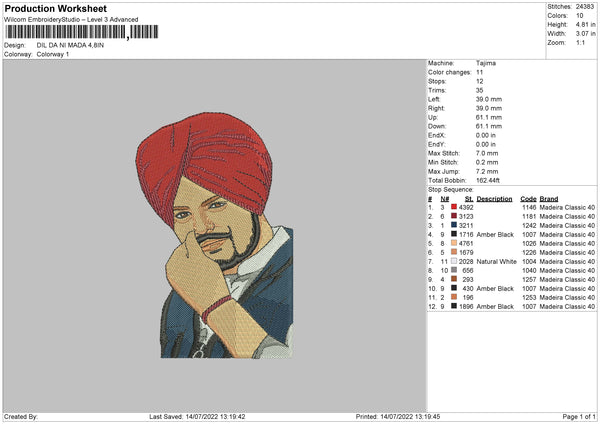Click the 'Description' column header
Viewport: 600px width, 424px height.
click(x=494, y=199)
